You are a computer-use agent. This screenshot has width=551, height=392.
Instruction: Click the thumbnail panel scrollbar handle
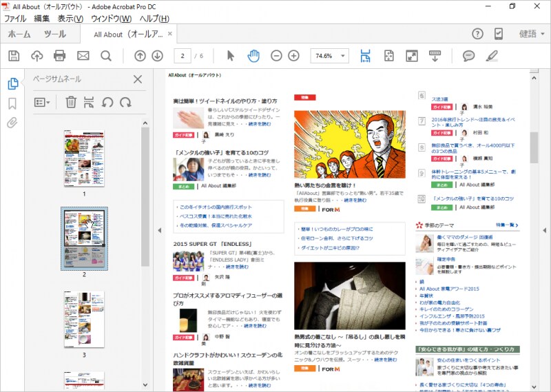[145, 196]
